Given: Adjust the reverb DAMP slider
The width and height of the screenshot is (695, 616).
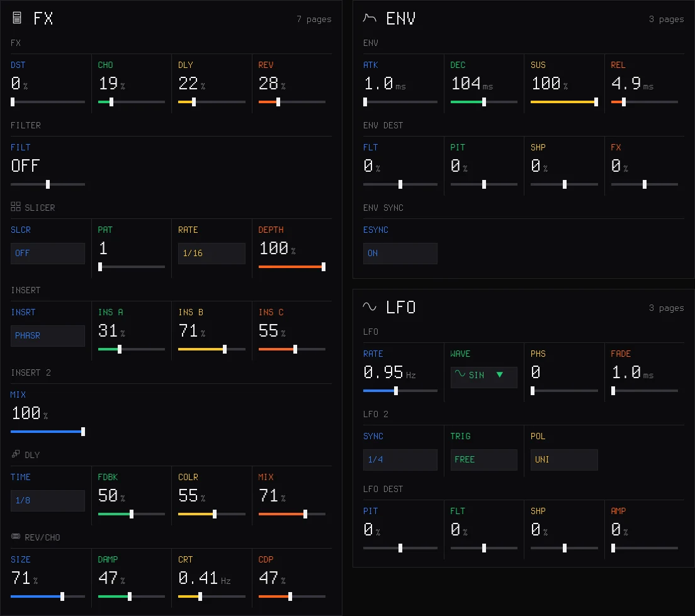Looking at the screenshot, I should [131, 596].
